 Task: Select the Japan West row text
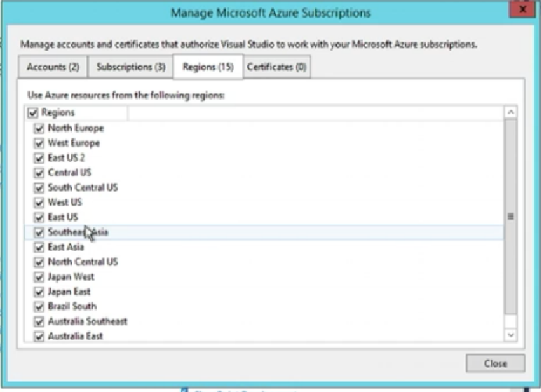70,277
